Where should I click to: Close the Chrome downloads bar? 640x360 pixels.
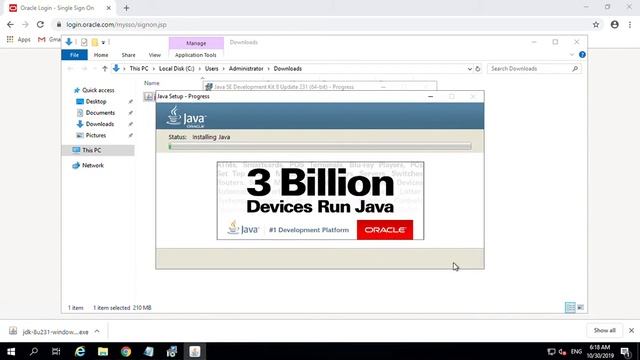pyautogui.click(x=631, y=330)
